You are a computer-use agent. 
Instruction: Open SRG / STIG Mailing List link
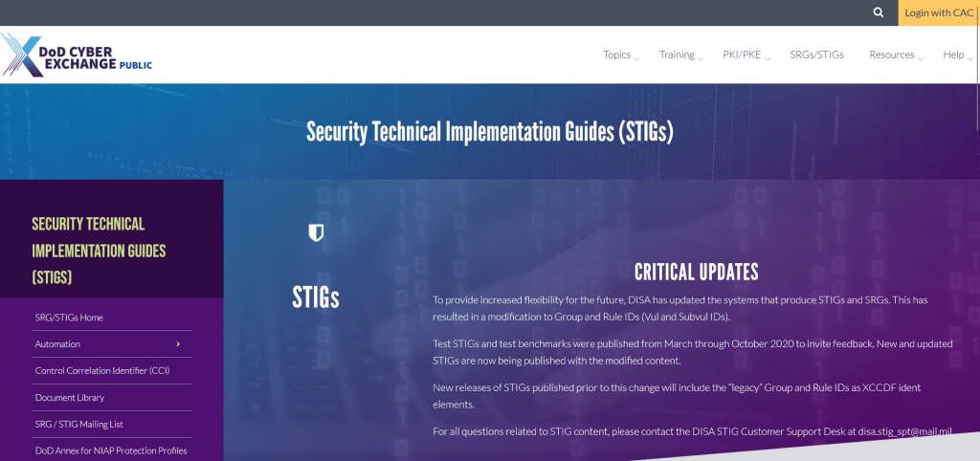tap(78, 424)
